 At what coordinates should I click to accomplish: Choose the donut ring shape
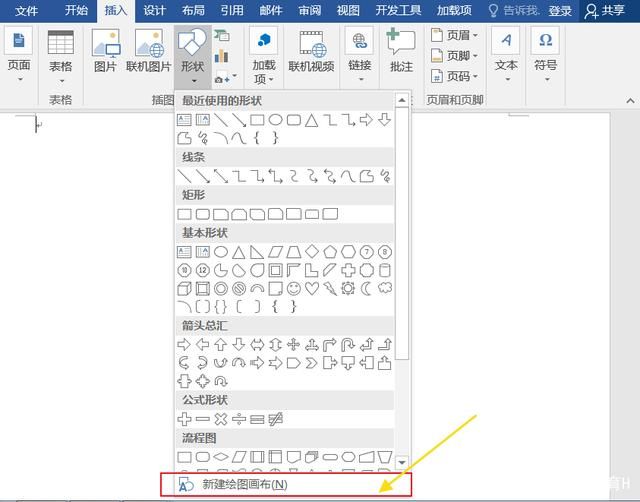click(221, 289)
